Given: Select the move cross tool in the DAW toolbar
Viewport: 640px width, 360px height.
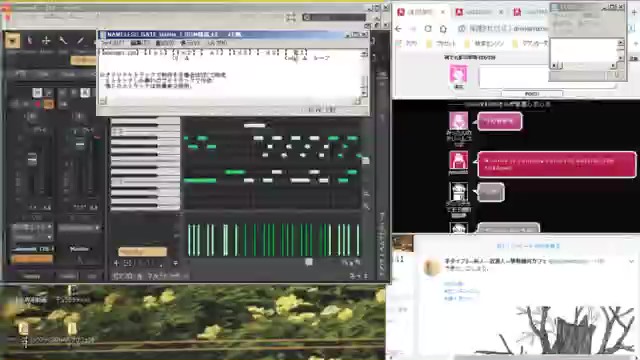Looking at the screenshot, I should [x=46, y=40].
